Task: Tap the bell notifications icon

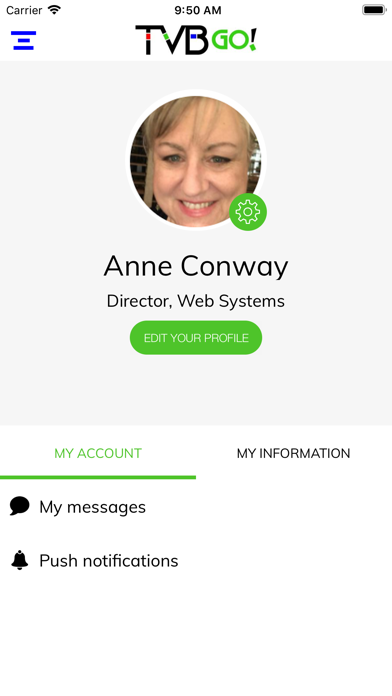Action: (20, 560)
